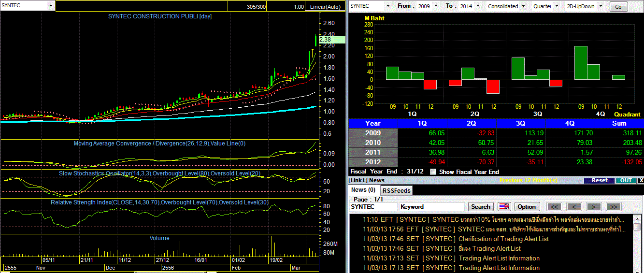Select the 2010 year row header
The width and height of the screenshot is (644, 273).
[x=373, y=143]
